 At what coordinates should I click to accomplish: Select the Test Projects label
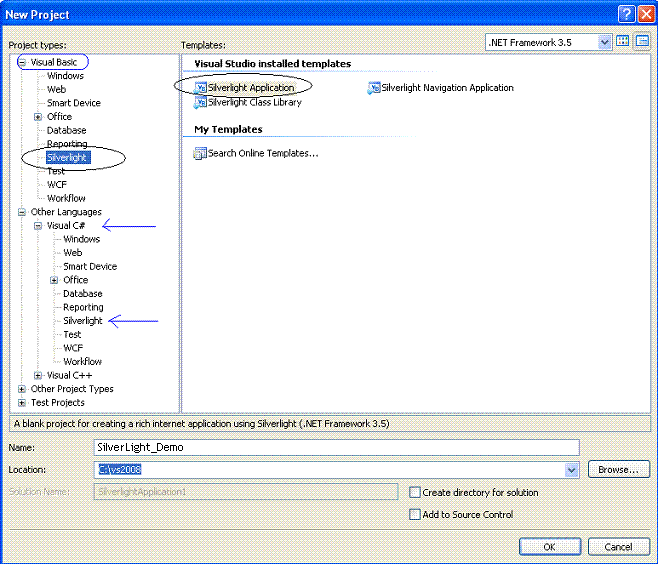click(58, 403)
